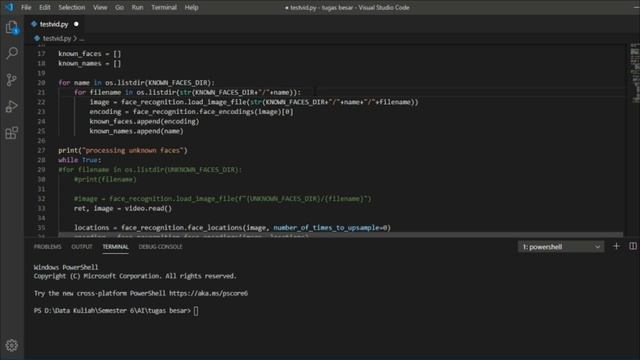640x360 pixels.
Task: Click the 'ret, image = video.read()' line
Action: [x=123, y=208]
